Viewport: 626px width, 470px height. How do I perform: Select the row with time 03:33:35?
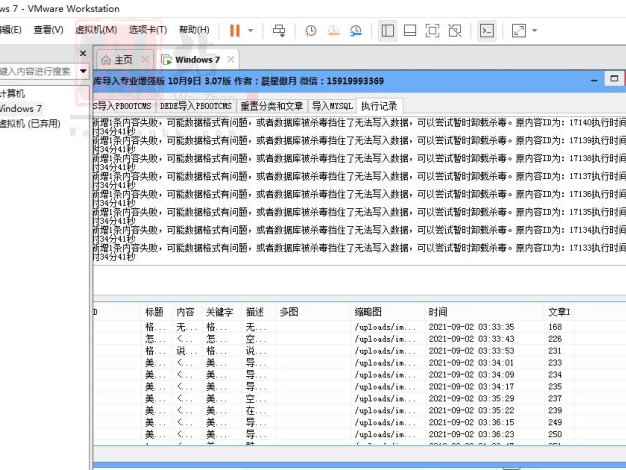pyautogui.click(x=359, y=327)
